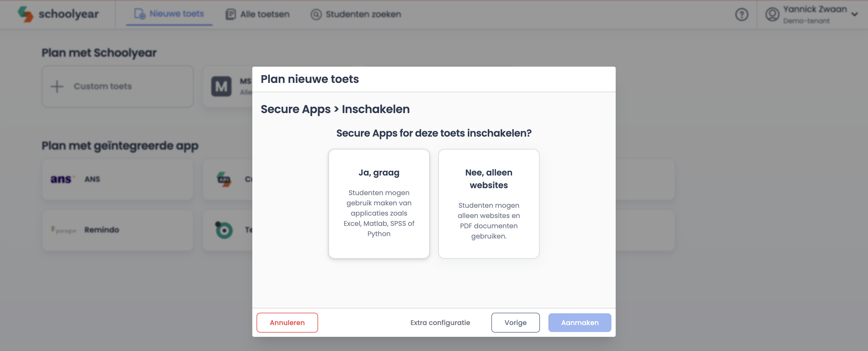
Task: Open the Alle toetsen tab
Action: [258, 14]
